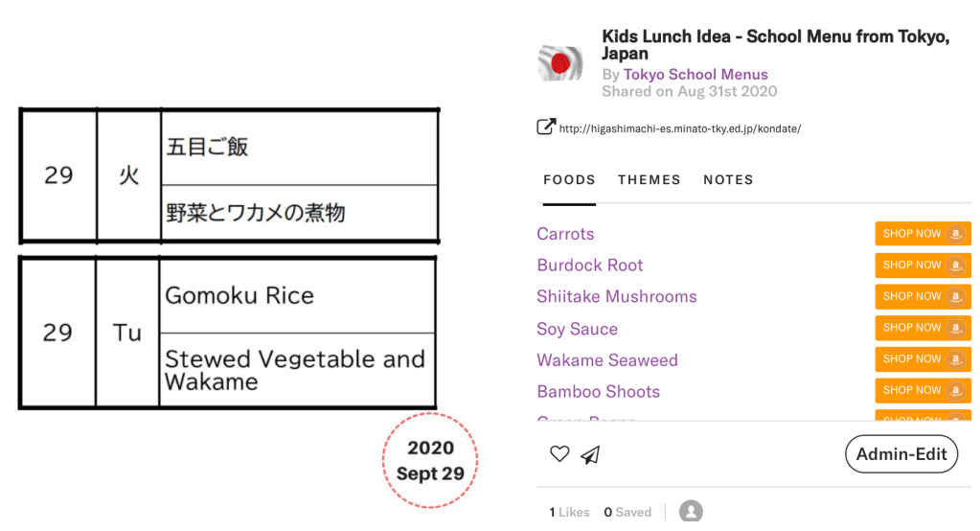Open the Carrots food link
This screenshot has width=980, height=531.
click(x=565, y=234)
